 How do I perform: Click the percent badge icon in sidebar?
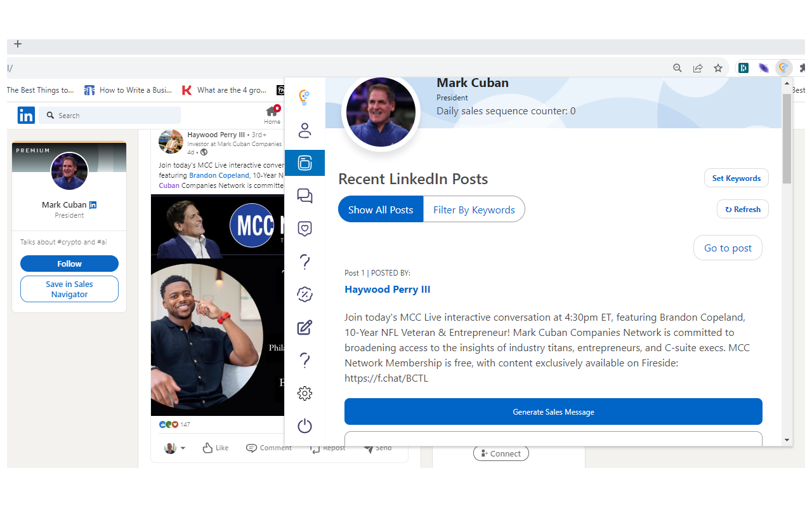(x=304, y=294)
